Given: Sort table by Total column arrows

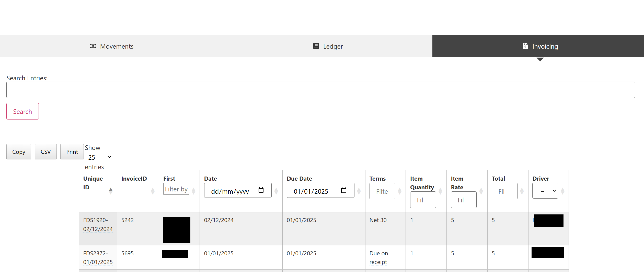Looking at the screenshot, I should pos(522,191).
